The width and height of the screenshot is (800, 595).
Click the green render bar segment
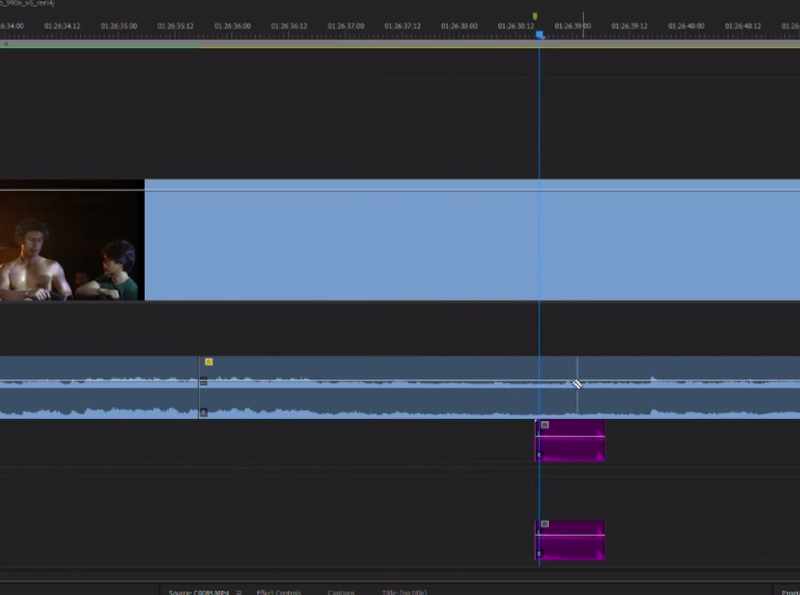click(100, 44)
